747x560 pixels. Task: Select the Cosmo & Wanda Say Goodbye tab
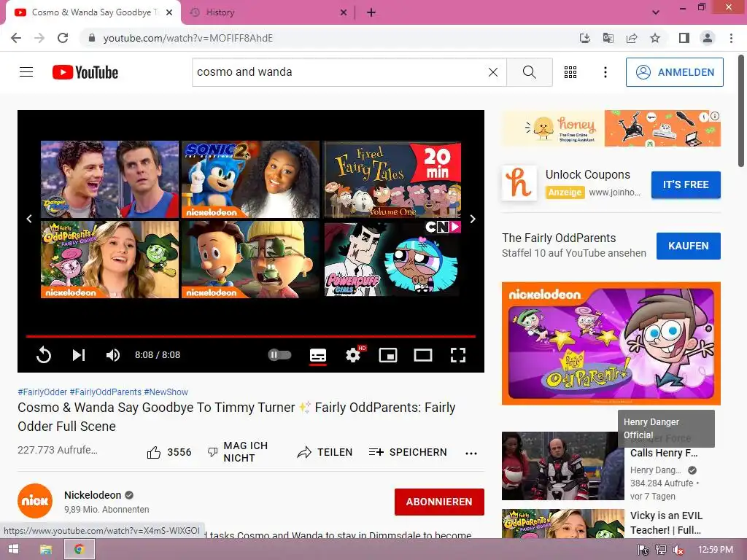point(93,12)
